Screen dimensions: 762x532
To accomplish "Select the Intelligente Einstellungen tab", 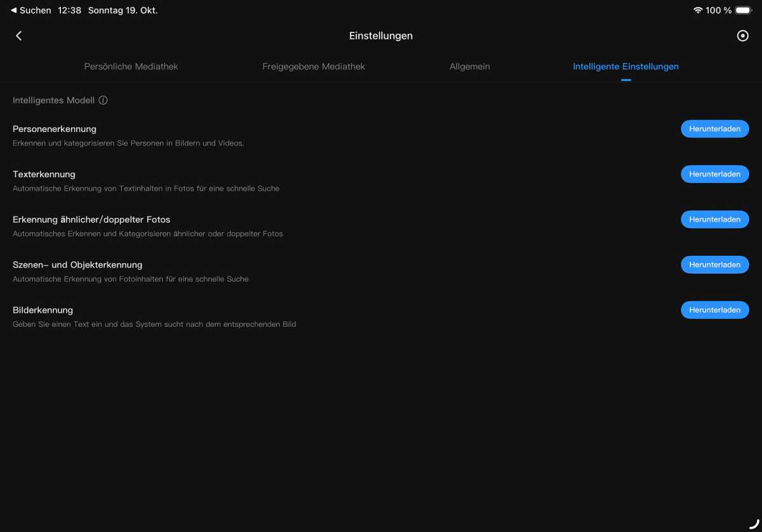I will [x=625, y=67].
